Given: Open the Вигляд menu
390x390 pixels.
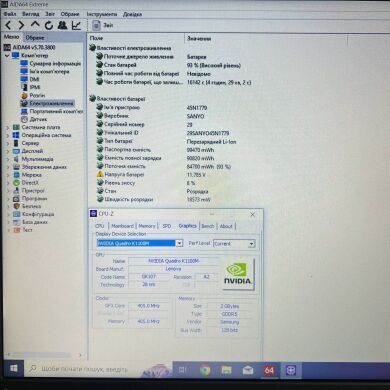Looking at the screenshot, I should pyautogui.click(x=30, y=14).
